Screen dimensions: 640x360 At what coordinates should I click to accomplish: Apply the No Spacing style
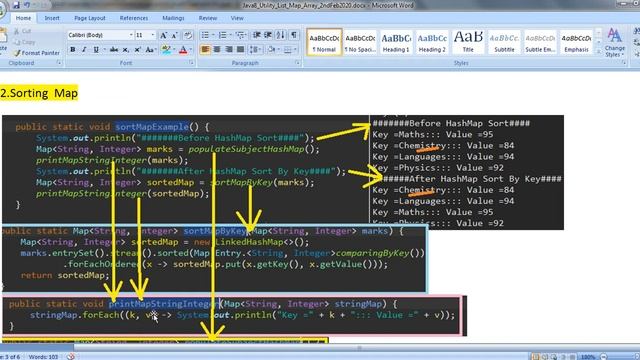(360, 42)
